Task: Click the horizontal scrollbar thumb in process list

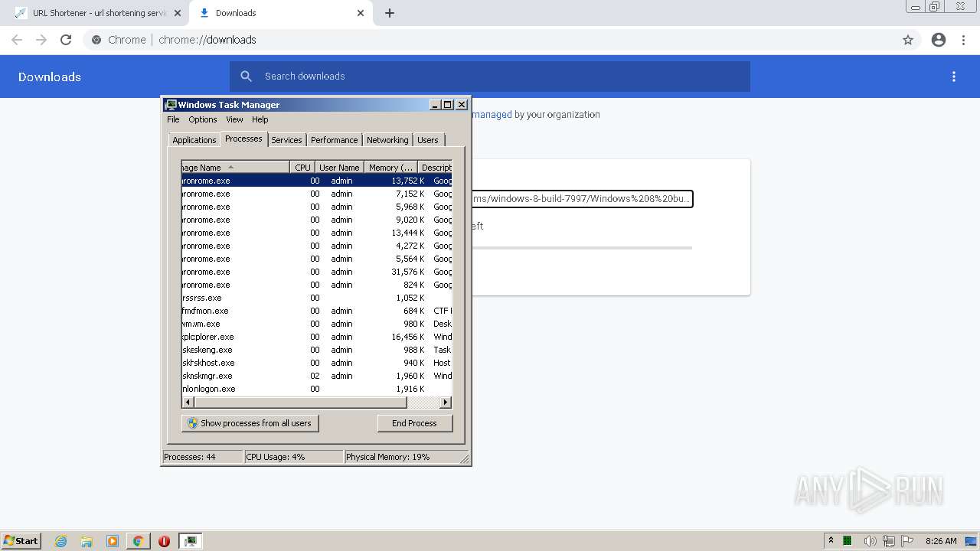Action: coord(302,402)
